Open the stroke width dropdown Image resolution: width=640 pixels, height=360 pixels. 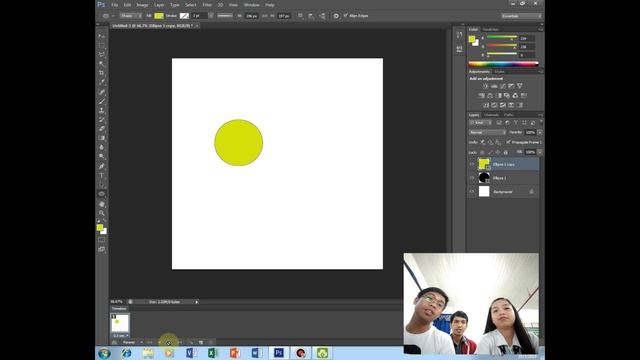click(x=211, y=16)
